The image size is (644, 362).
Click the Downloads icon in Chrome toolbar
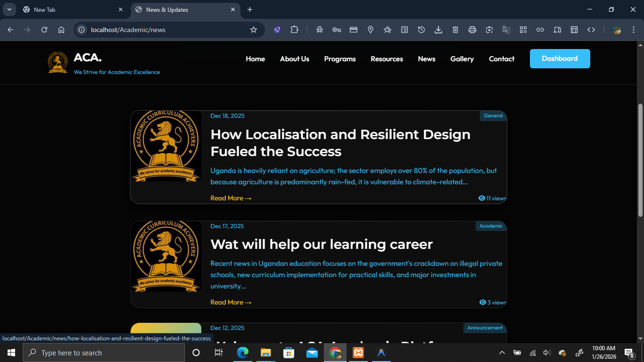pyautogui.click(x=438, y=30)
